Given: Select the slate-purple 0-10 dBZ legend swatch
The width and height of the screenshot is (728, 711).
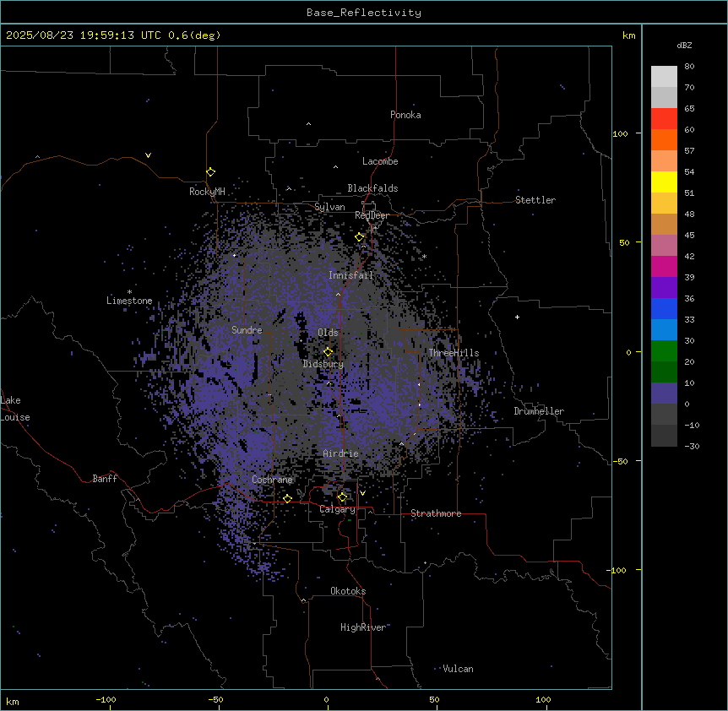Looking at the screenshot, I should coord(664,393).
